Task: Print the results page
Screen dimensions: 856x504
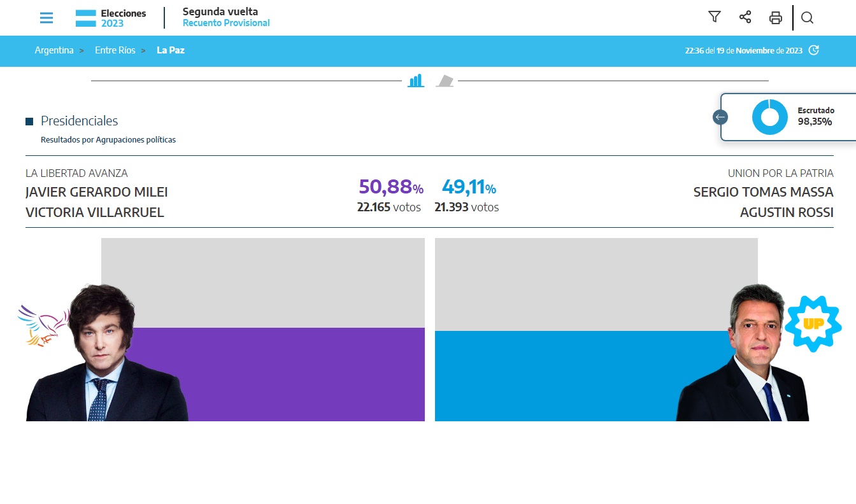Action: pyautogui.click(x=776, y=18)
